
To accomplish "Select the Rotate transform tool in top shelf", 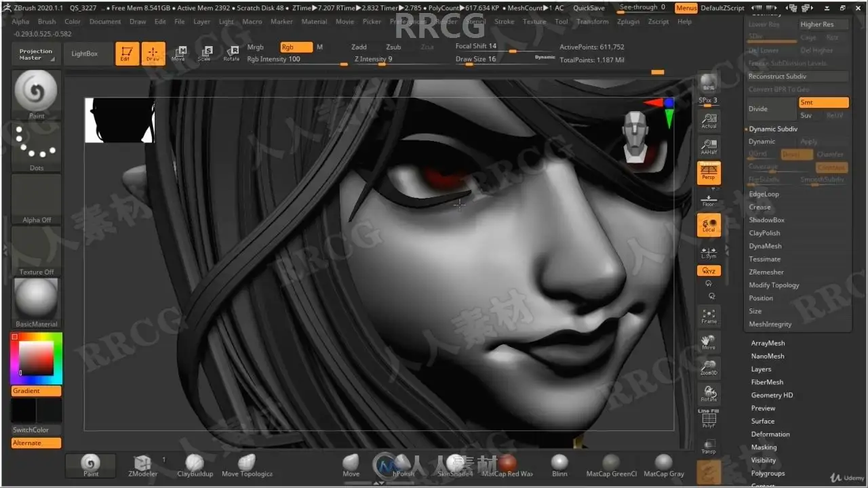I will (231, 54).
